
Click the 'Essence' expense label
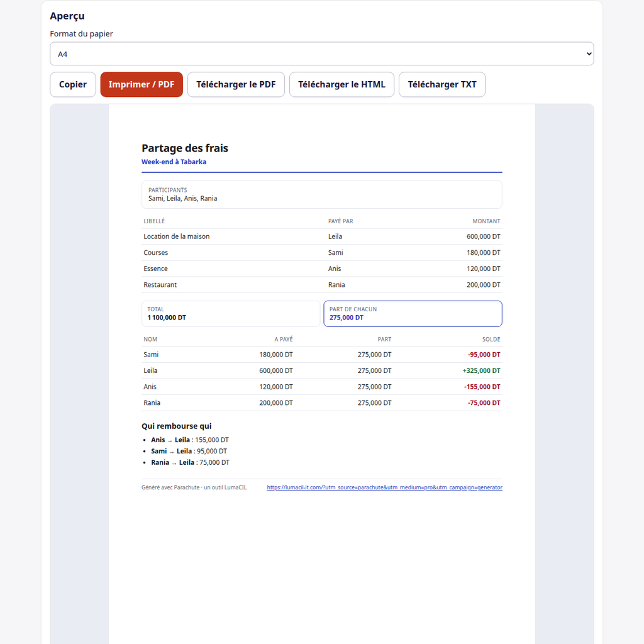tap(156, 269)
